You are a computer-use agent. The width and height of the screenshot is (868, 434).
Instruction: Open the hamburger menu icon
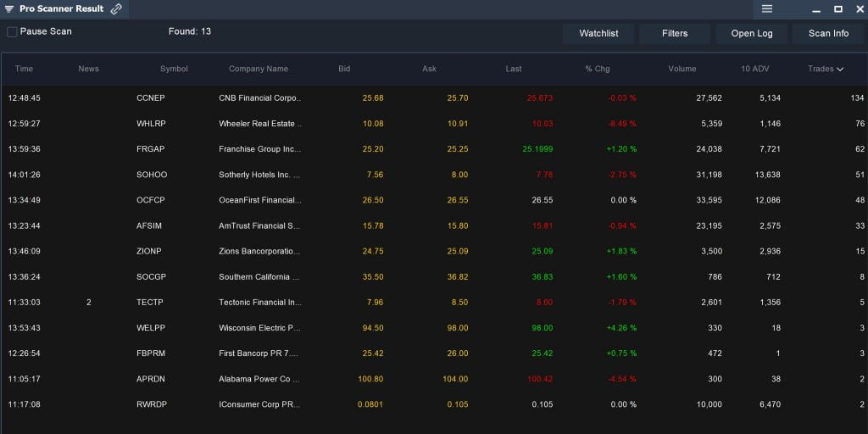pyautogui.click(x=766, y=8)
